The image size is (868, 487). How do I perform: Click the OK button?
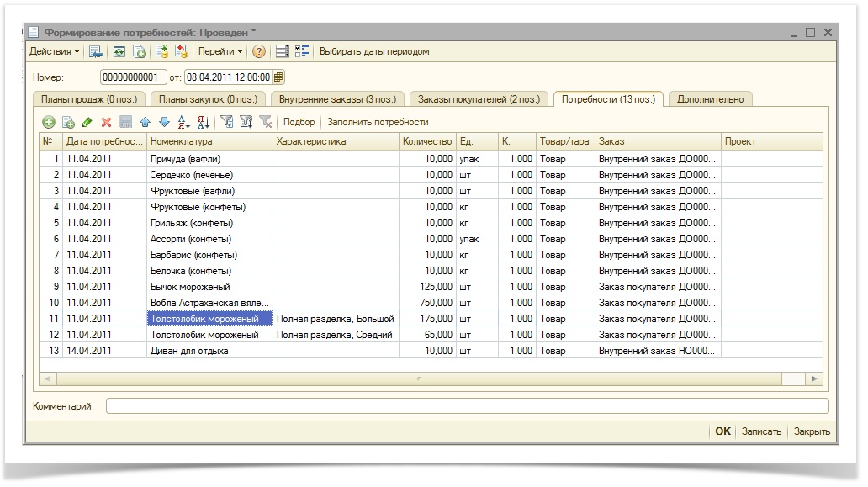722,431
